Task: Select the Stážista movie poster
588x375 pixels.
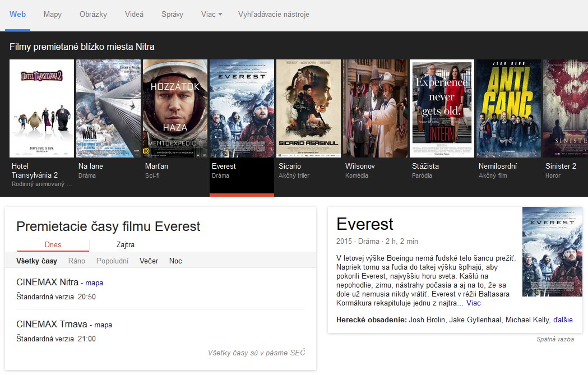Action: tap(442, 108)
